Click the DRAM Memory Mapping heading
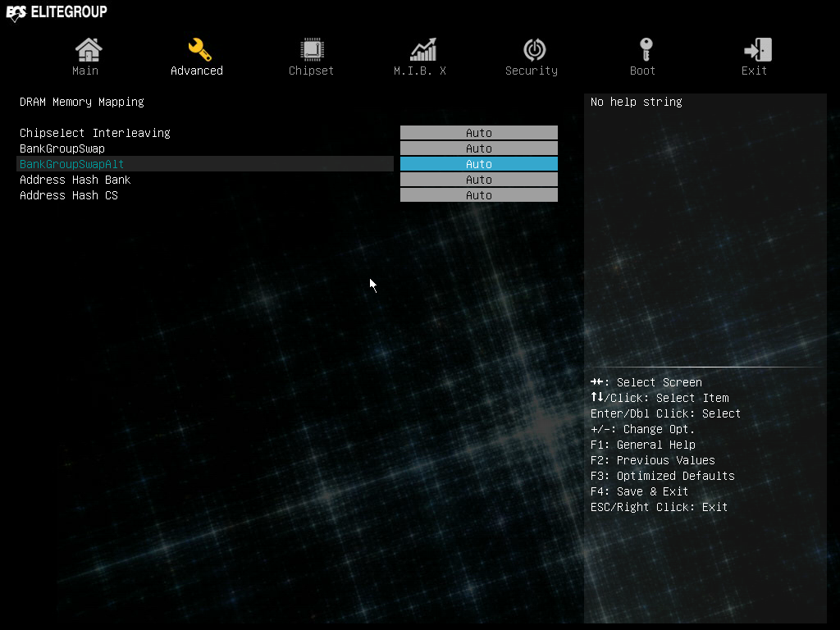The height and width of the screenshot is (630, 840). pos(82,102)
